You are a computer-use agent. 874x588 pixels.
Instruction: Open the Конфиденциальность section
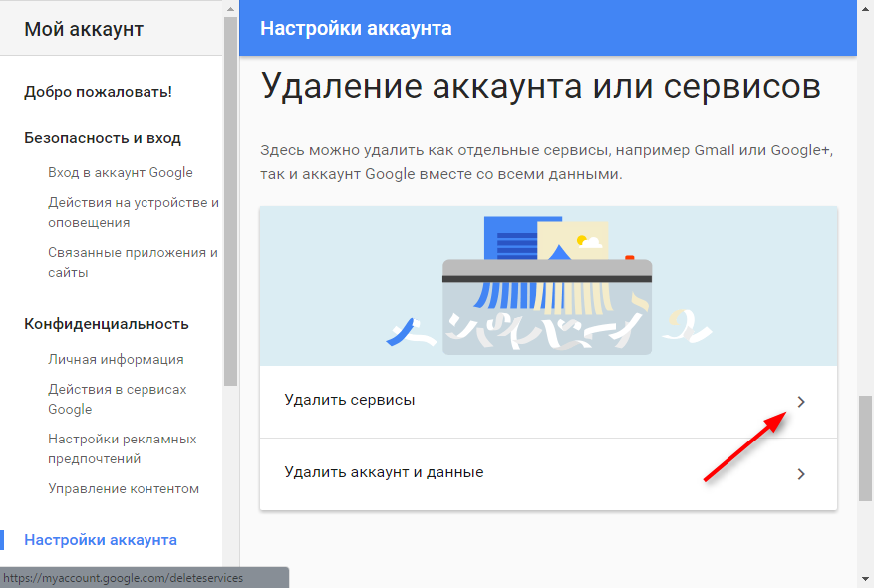(x=107, y=324)
